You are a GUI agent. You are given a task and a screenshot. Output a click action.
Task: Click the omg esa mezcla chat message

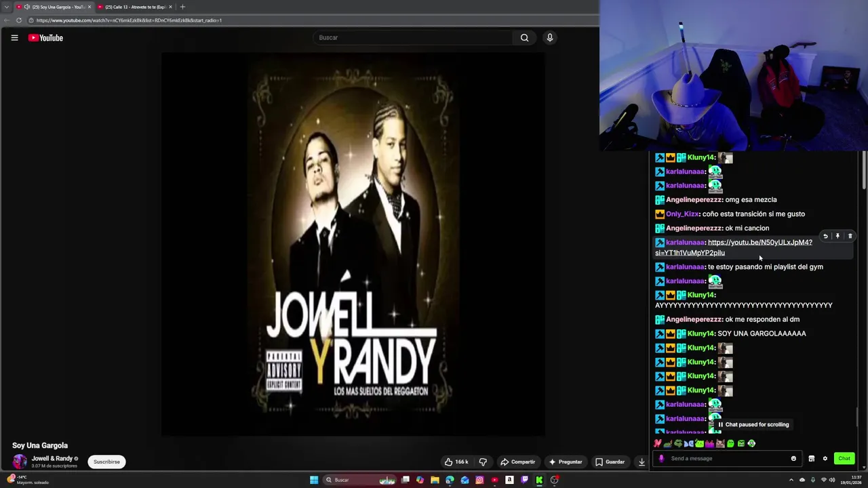pyautogui.click(x=751, y=200)
